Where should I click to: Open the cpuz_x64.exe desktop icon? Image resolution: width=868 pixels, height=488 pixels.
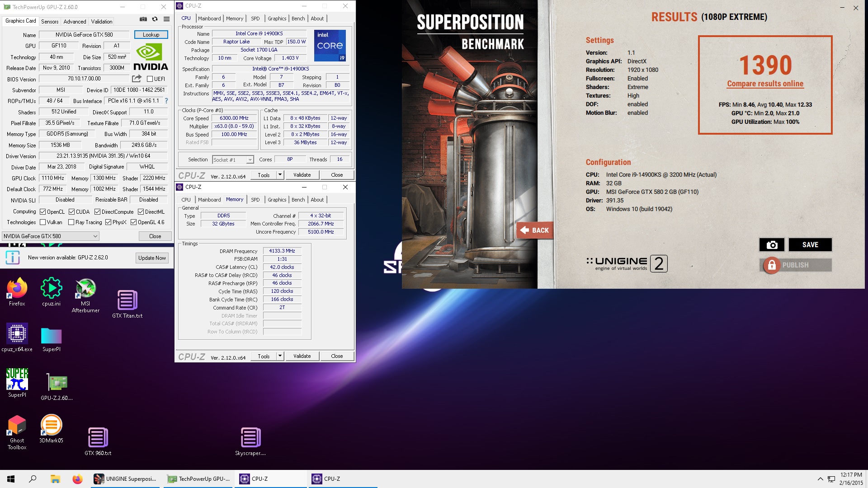[x=17, y=338]
